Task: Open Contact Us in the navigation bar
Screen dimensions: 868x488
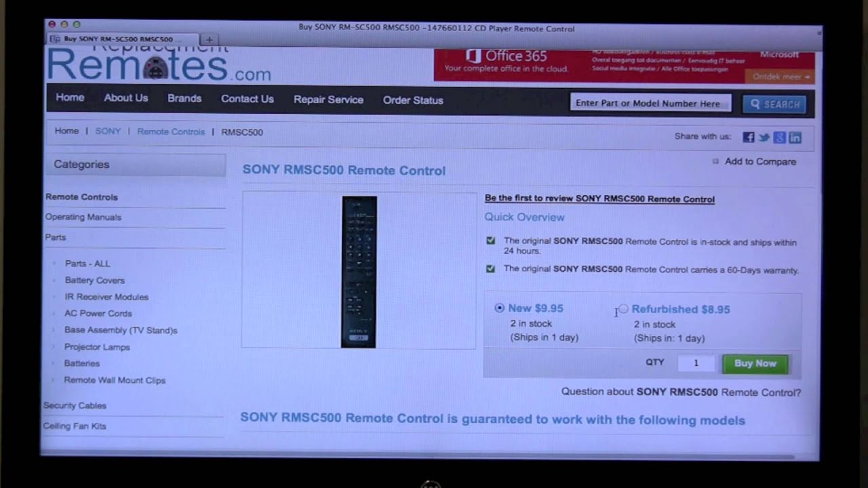Action: pyautogui.click(x=248, y=99)
